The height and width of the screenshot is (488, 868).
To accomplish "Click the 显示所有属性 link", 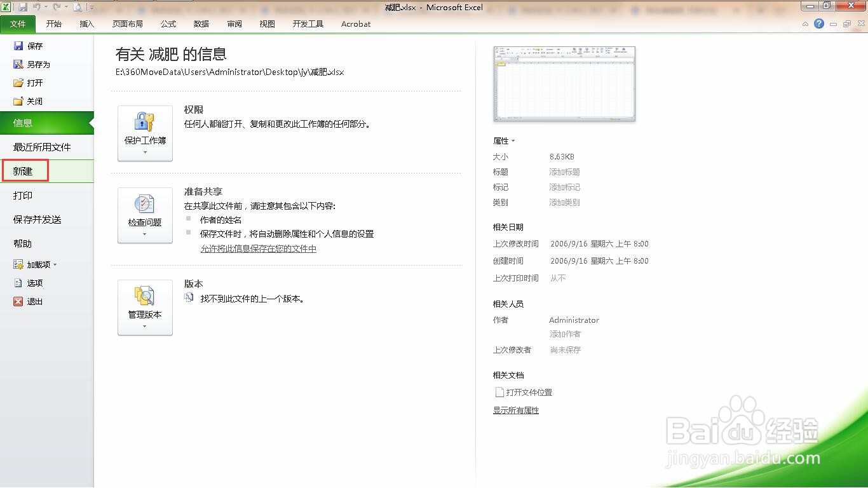I will [516, 410].
